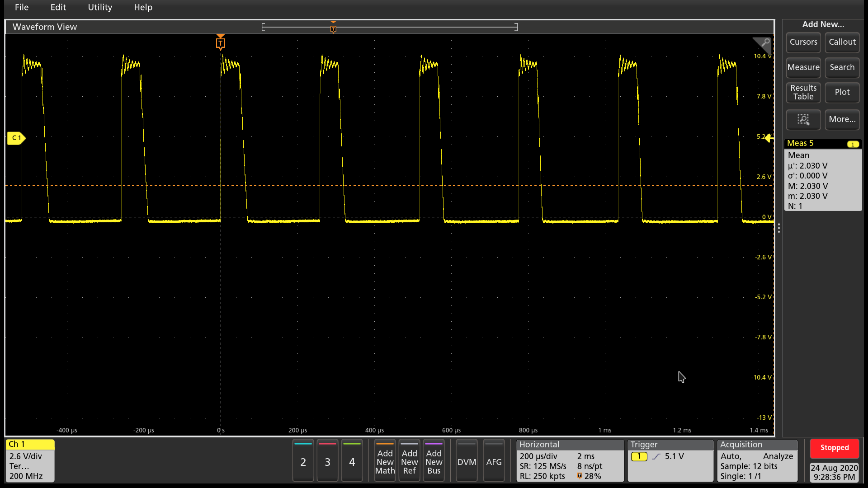Open the Utility menu
The height and width of the screenshot is (488, 868).
tap(100, 7)
